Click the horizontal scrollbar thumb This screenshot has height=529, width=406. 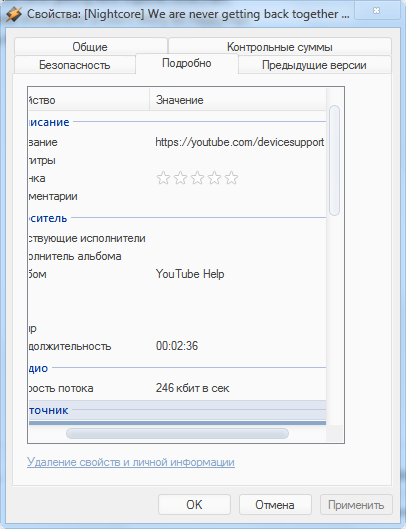click(x=177, y=434)
